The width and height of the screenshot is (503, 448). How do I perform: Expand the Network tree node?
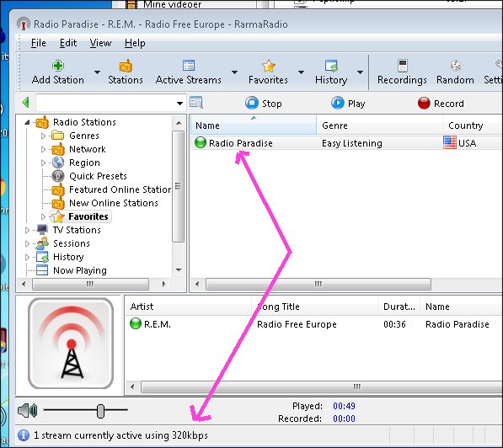tap(43, 149)
